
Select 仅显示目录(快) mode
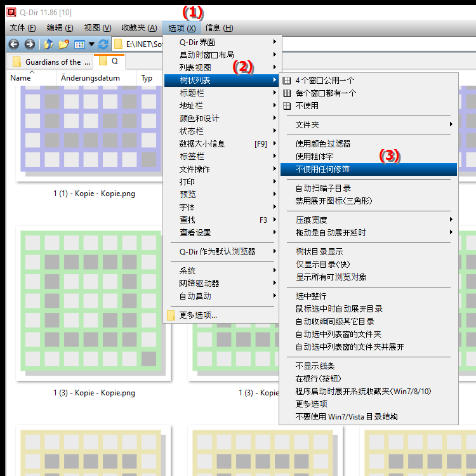(369, 265)
